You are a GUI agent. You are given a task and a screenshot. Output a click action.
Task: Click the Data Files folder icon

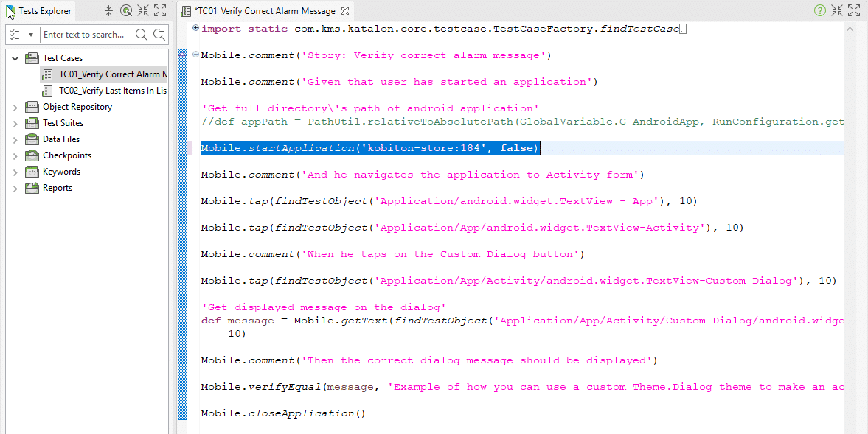click(32, 139)
